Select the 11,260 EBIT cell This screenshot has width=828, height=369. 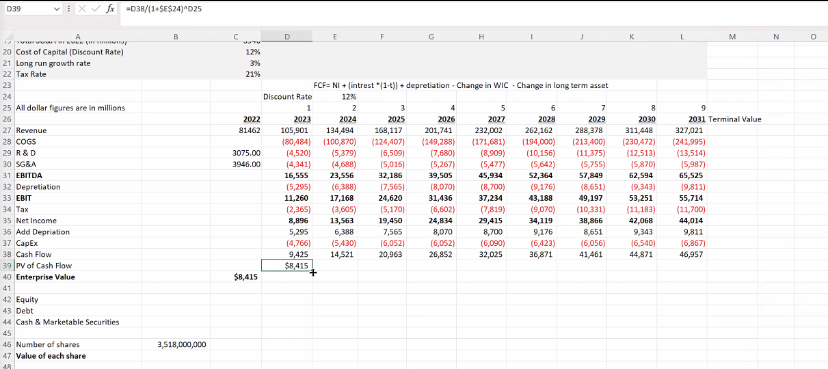pos(287,198)
